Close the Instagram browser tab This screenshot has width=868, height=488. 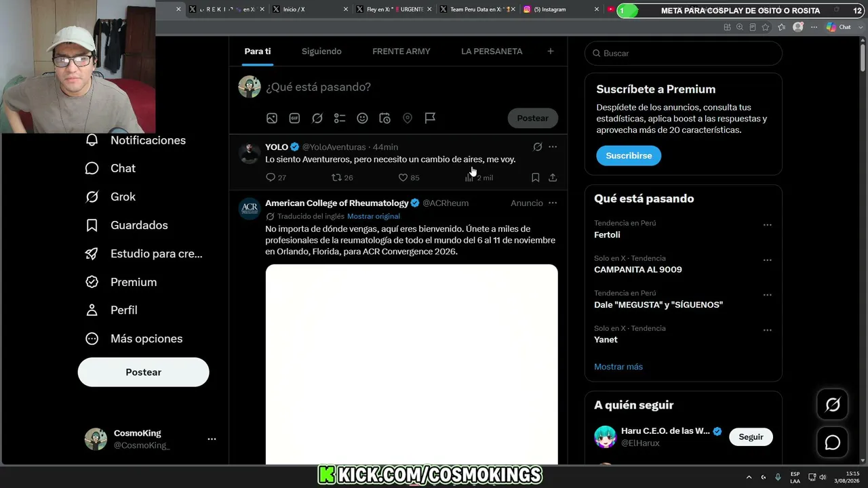[x=597, y=9]
